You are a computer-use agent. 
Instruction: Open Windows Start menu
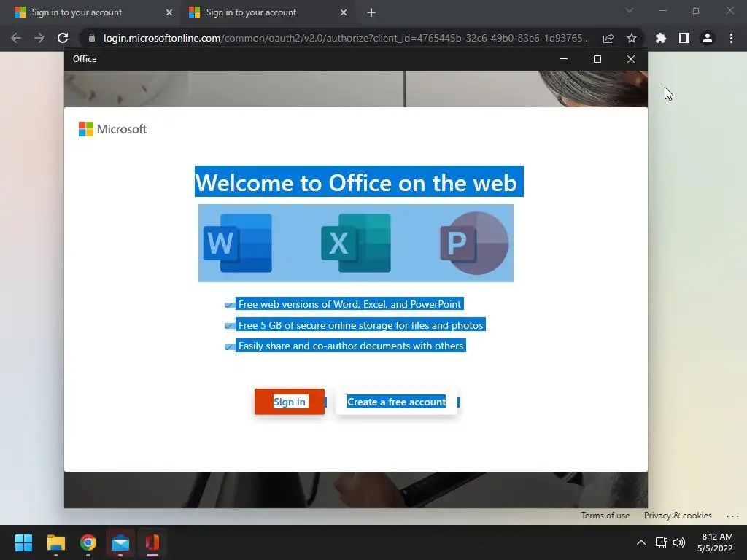click(23, 542)
